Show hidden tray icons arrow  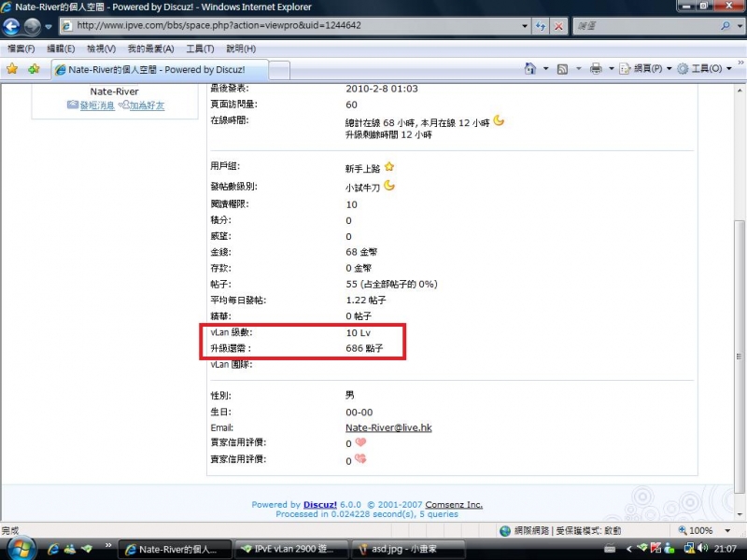click(x=627, y=549)
